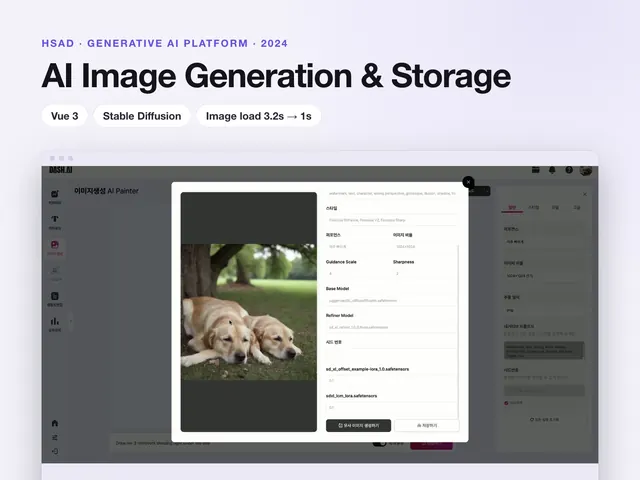Click the DASH.AI logo
Viewport: 640px width, 480px height.
pyautogui.click(x=60, y=170)
